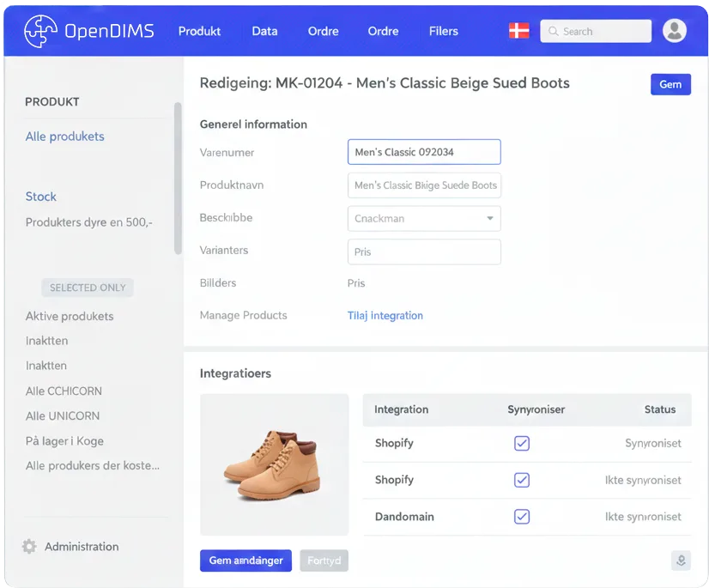This screenshot has width=709, height=588.
Task: Toggle the second Shopify sync checkbox
Action: coord(521,480)
